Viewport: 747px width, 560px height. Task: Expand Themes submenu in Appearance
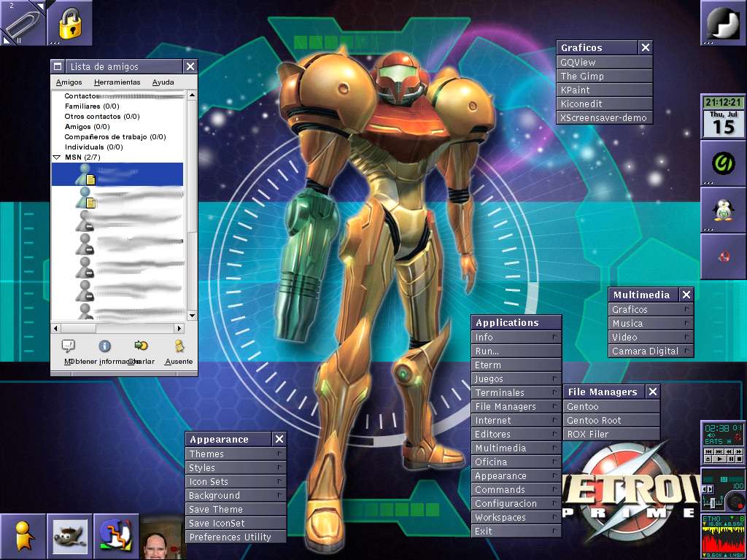click(x=236, y=454)
